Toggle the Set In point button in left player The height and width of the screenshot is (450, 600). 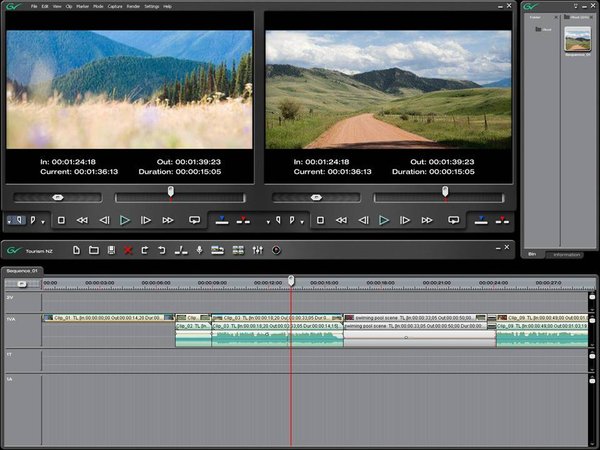17,220
